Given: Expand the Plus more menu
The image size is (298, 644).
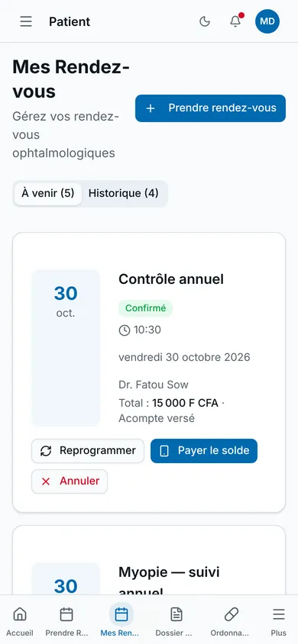Looking at the screenshot, I should click(279, 620).
